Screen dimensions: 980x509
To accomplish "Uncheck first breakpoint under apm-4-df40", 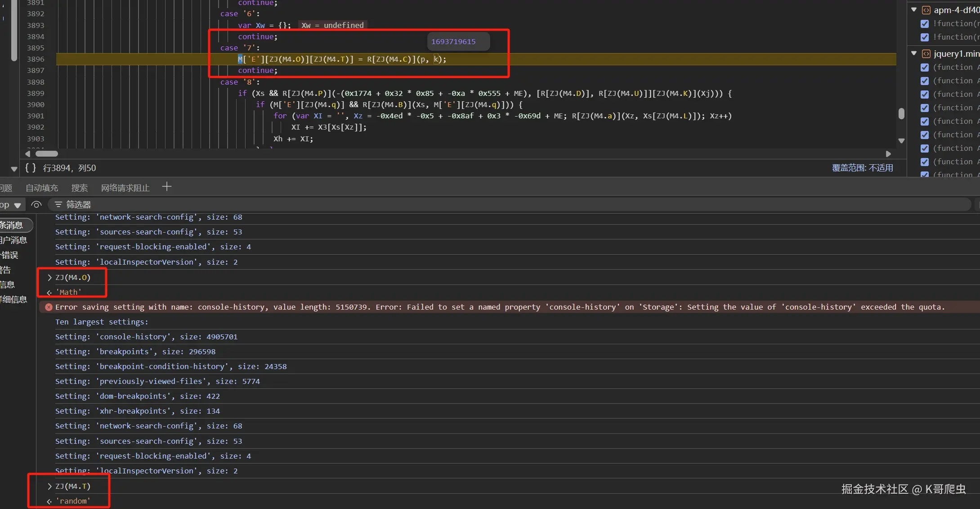I will coord(925,24).
